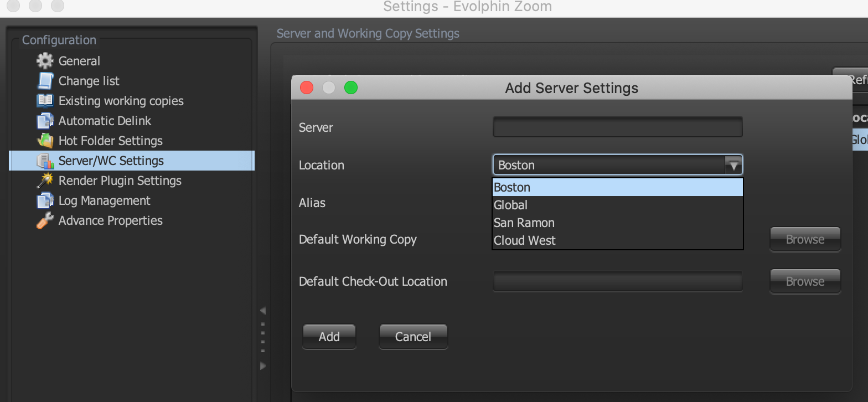Click the Log Management icon
The height and width of the screenshot is (402, 868).
click(45, 200)
